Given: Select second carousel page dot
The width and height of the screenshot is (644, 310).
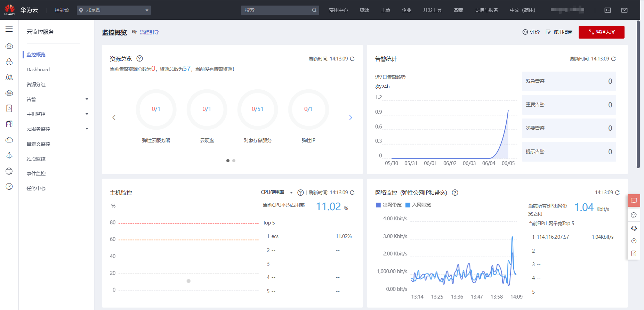Looking at the screenshot, I should pyautogui.click(x=234, y=161).
